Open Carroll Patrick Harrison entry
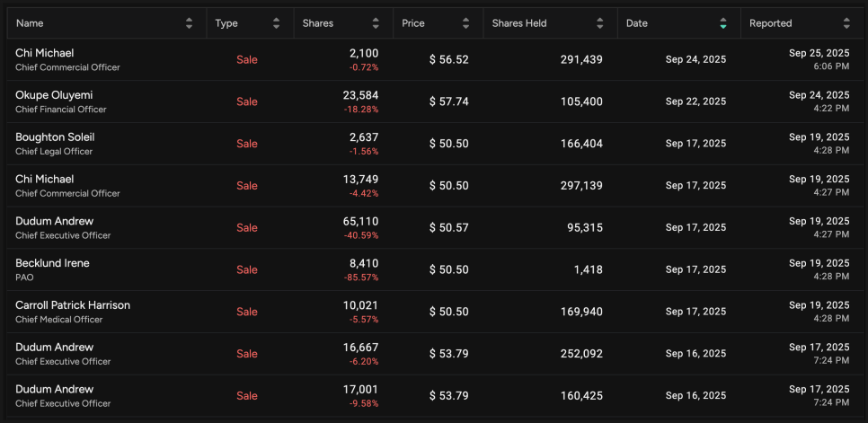 click(73, 305)
